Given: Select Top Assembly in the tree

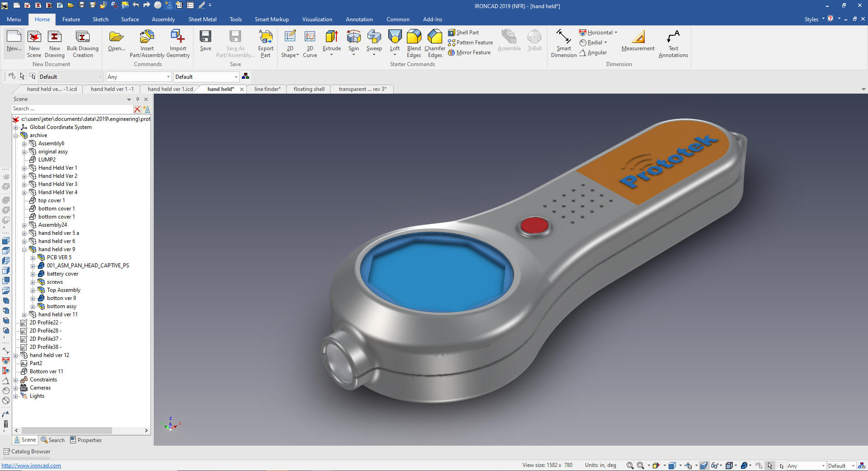Looking at the screenshot, I should point(63,290).
